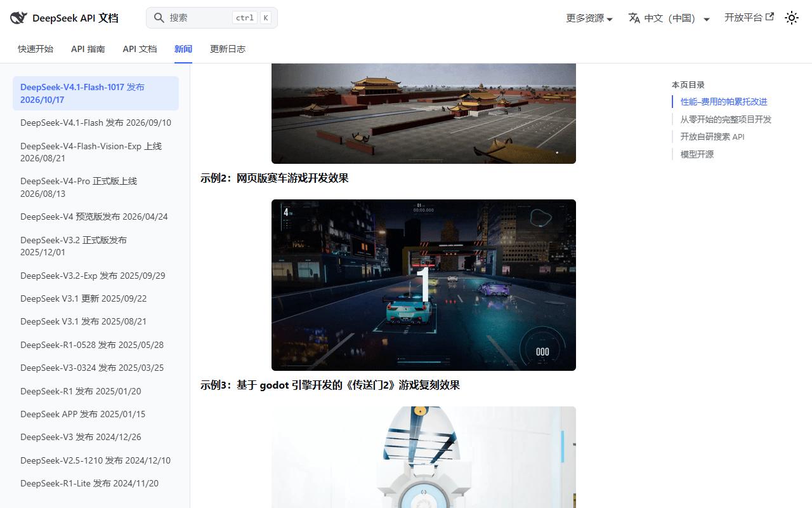Select the 新闻 tab

point(183,49)
